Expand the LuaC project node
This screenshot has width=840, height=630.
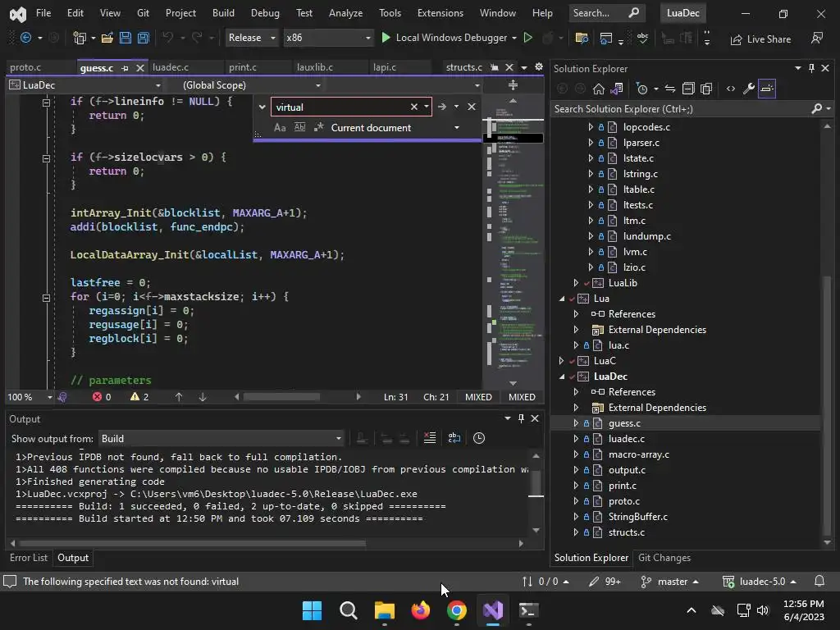561,361
